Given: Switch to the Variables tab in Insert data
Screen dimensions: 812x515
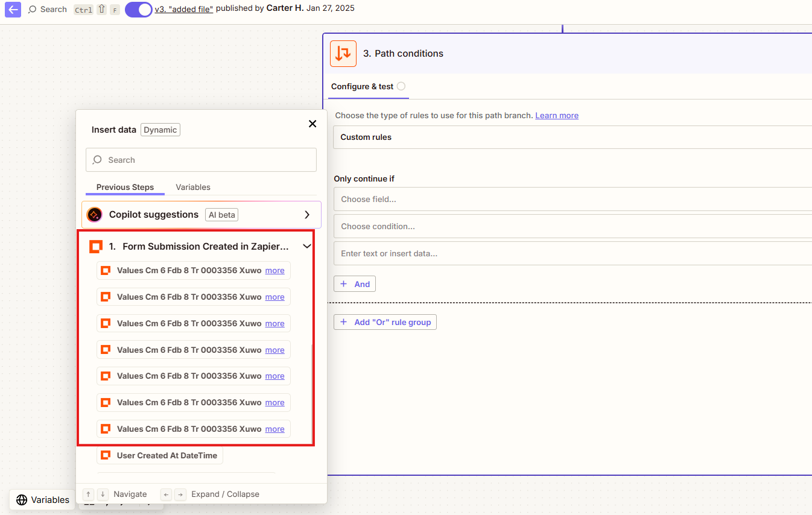Looking at the screenshot, I should click(x=193, y=187).
